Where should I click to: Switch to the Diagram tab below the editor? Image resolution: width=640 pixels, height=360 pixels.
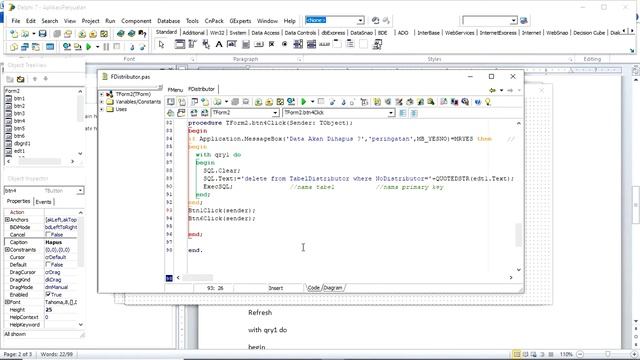tap(333, 288)
